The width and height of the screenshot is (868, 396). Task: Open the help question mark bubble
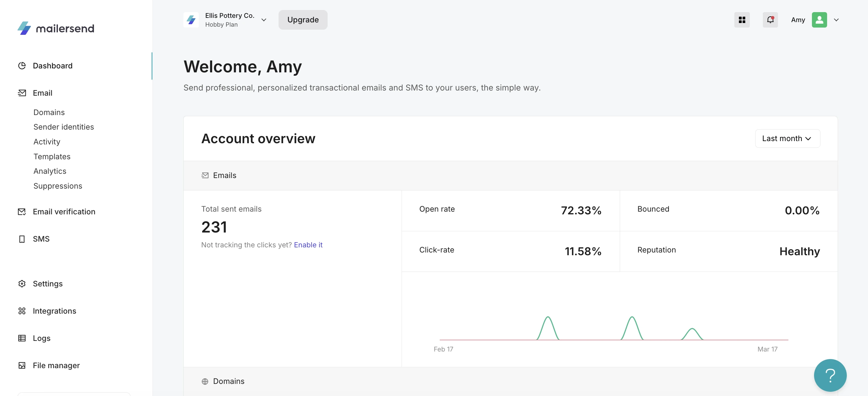(830, 375)
